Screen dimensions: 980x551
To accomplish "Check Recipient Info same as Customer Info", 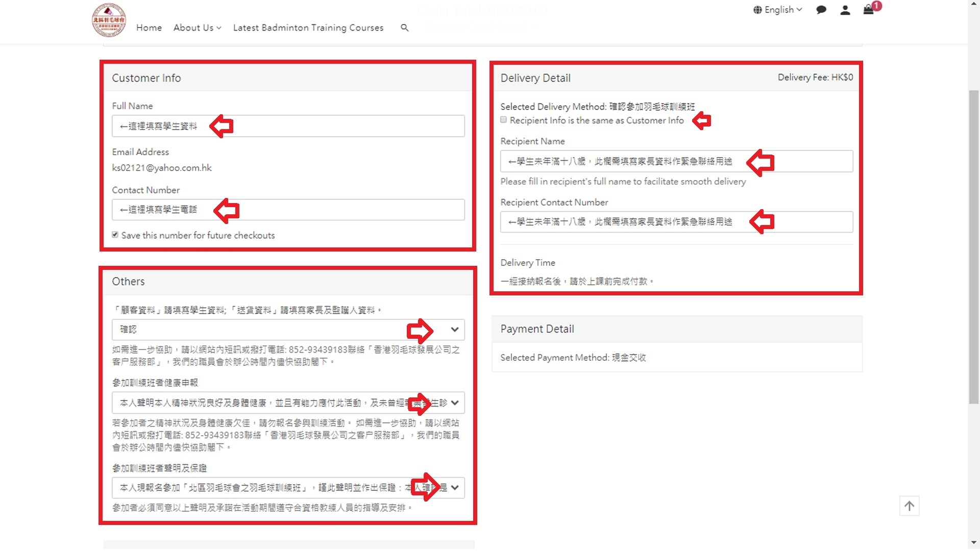I will [504, 120].
